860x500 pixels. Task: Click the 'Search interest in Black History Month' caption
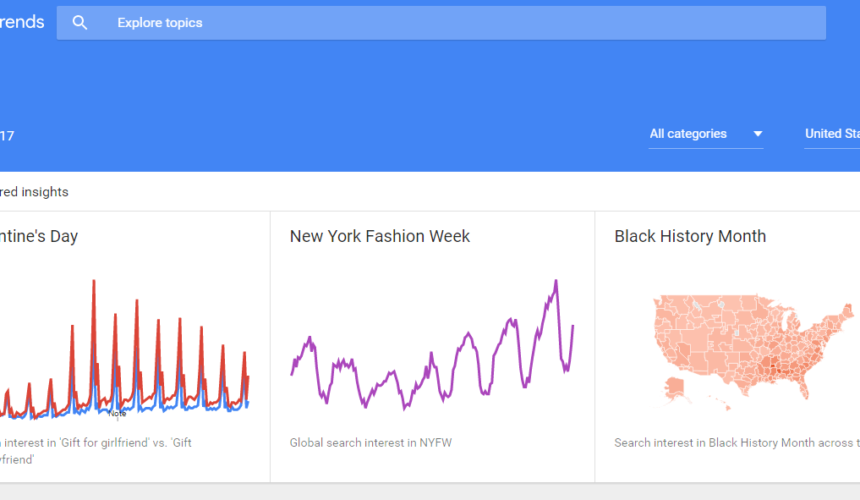click(x=737, y=443)
